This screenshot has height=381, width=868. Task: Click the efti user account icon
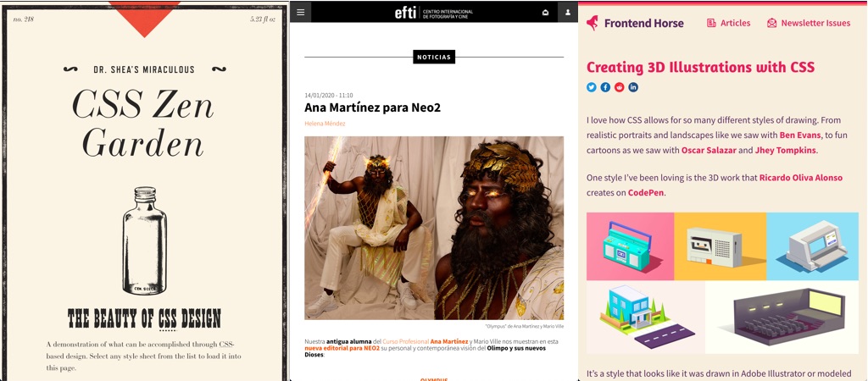click(x=566, y=13)
